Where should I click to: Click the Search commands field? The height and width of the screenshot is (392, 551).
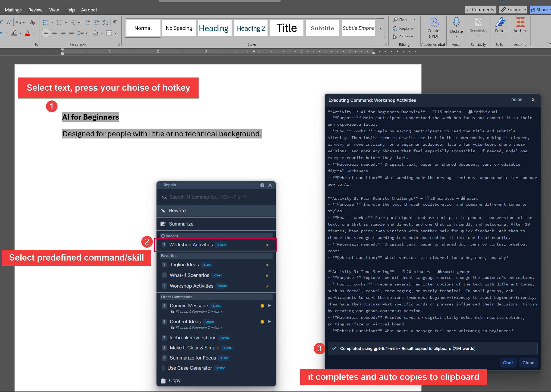click(x=216, y=197)
